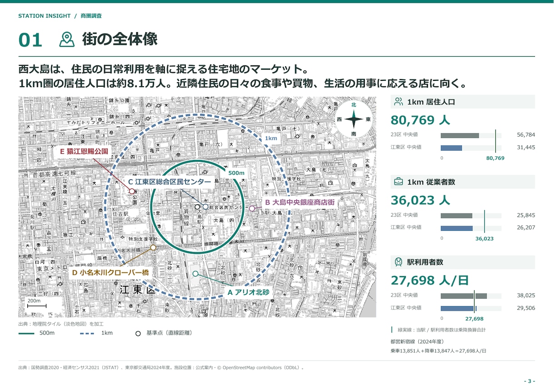
Task: Select the 27,698 人/日 headline figure
Action: point(430,280)
